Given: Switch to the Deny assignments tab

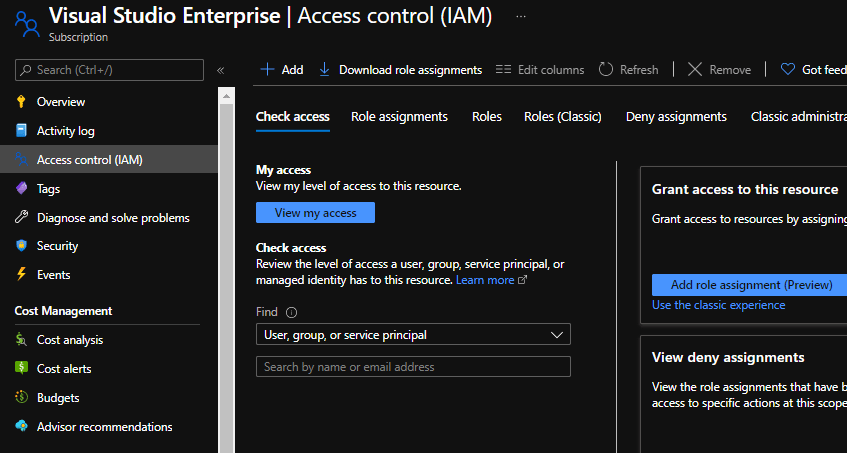Looking at the screenshot, I should [676, 117].
